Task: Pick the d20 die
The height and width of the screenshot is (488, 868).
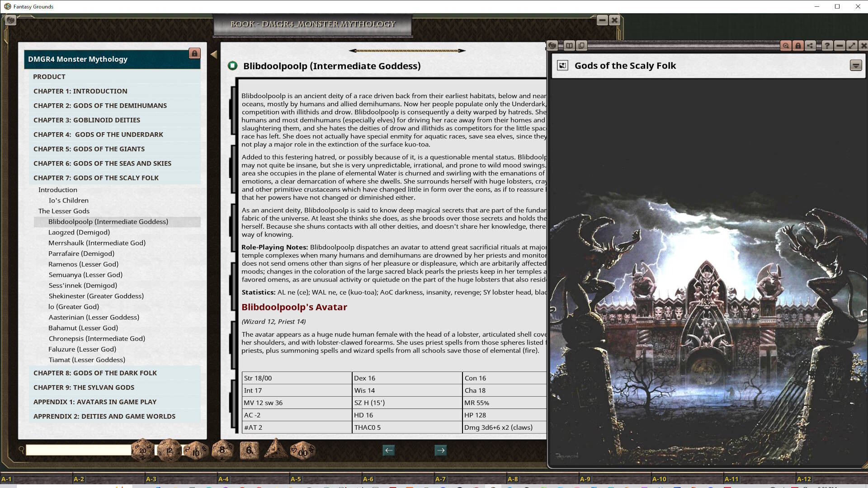Action: pos(143,450)
